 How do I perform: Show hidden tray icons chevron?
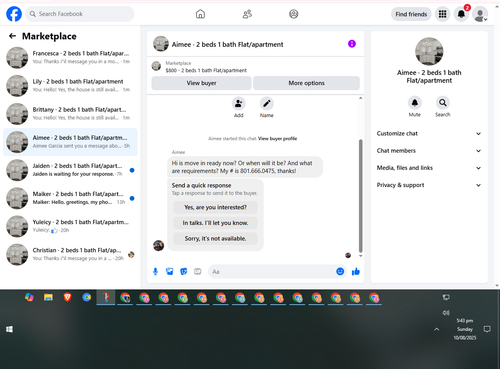[x=436, y=329]
